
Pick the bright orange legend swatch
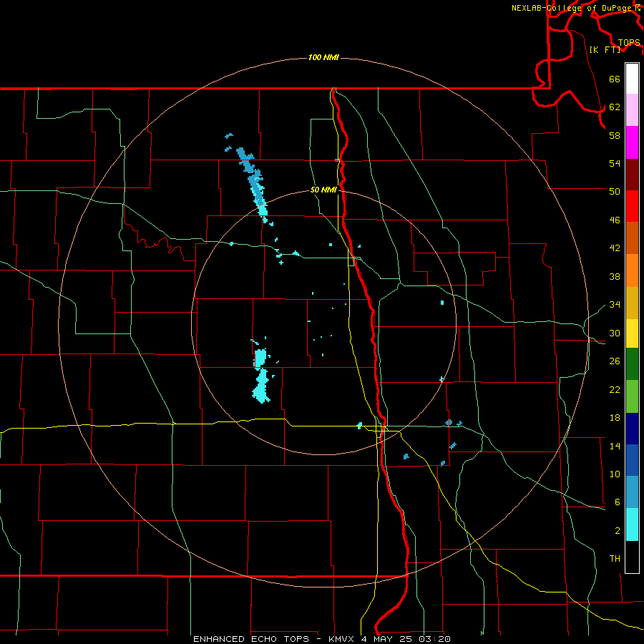[x=632, y=270]
